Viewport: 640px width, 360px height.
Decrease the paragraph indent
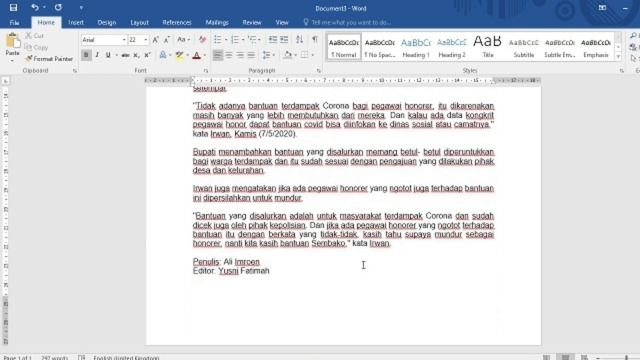pos(272,40)
